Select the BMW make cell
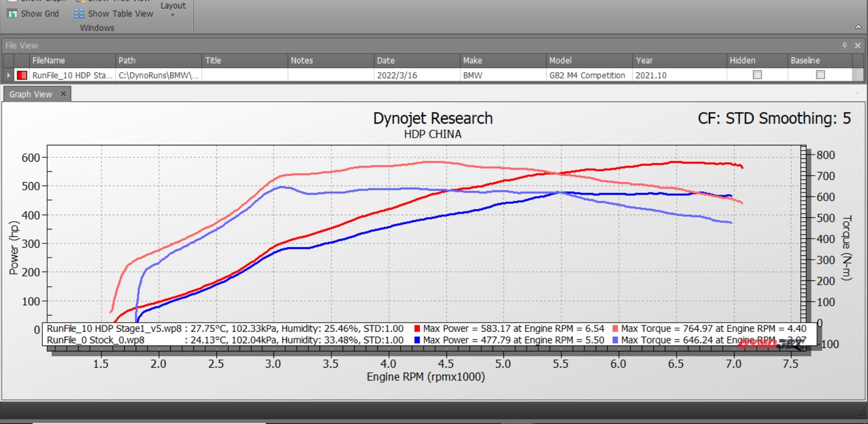This screenshot has height=424, width=868. [x=503, y=75]
